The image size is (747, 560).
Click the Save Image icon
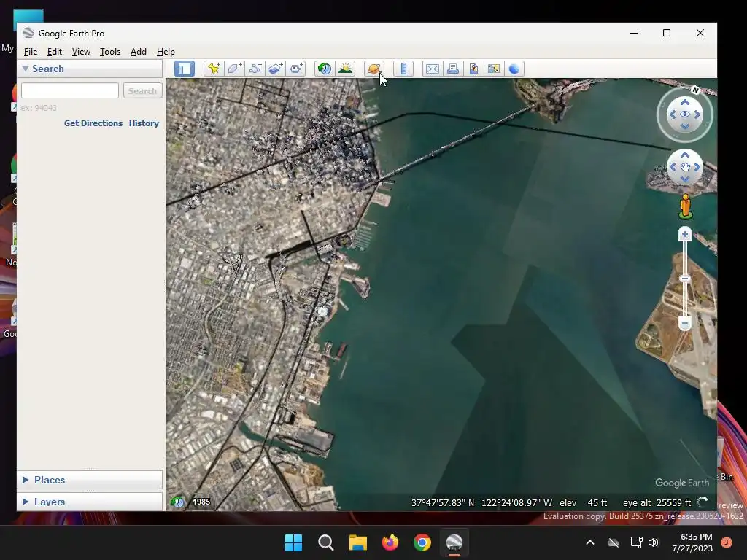click(473, 69)
